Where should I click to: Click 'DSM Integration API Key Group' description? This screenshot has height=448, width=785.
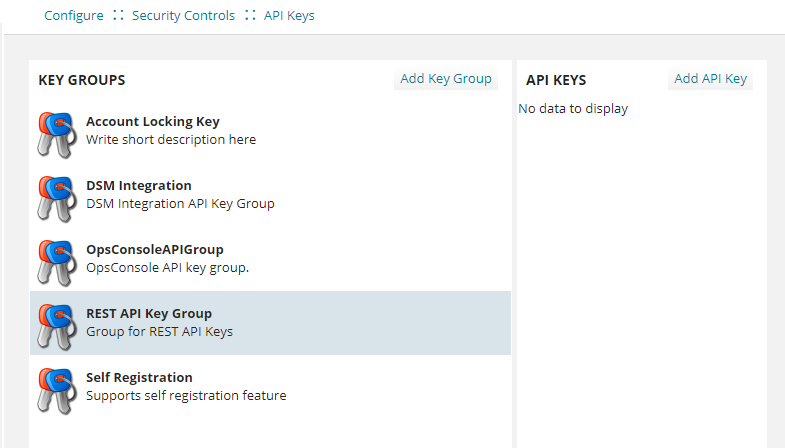[180, 204]
